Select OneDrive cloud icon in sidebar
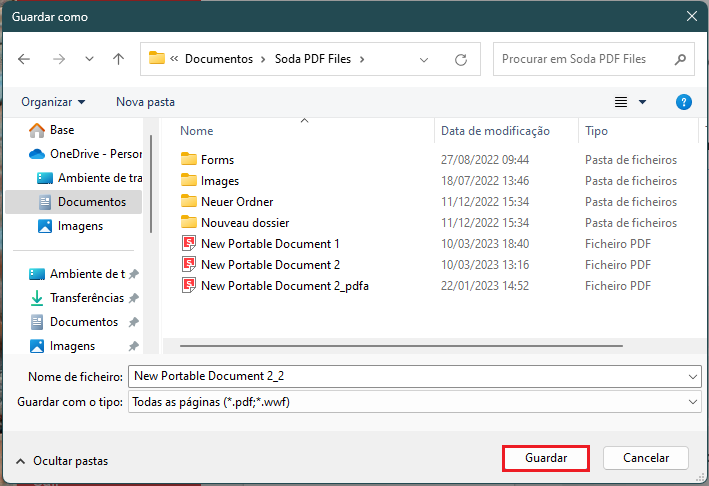This screenshot has height=486, width=709. point(37,154)
